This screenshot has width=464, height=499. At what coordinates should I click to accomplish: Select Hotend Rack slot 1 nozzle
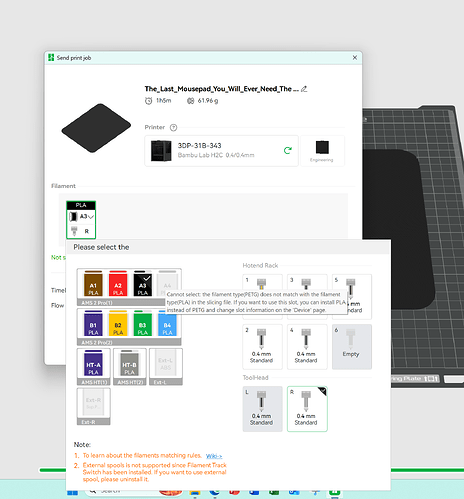262,283
